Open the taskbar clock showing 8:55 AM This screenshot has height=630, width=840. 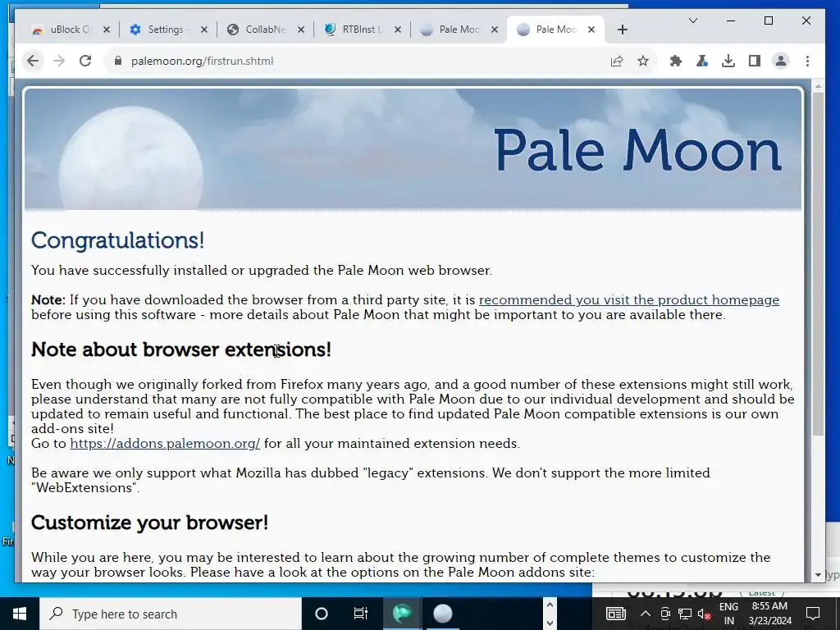tap(769, 614)
